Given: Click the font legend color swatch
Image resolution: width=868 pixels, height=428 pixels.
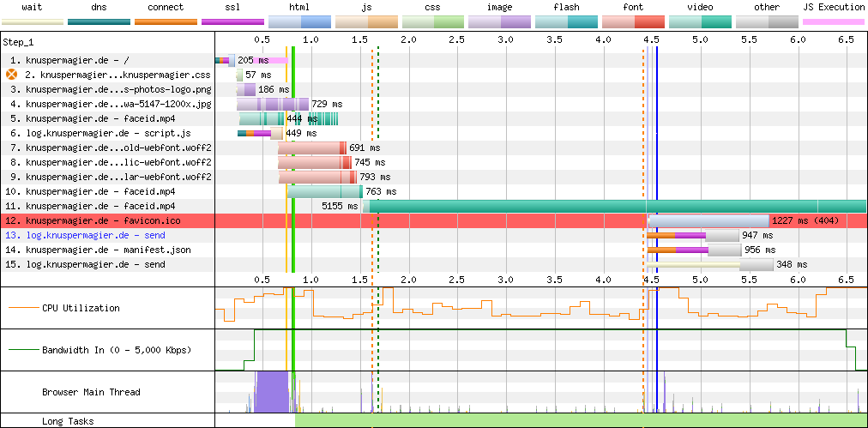Looking at the screenshot, I should (x=633, y=21).
